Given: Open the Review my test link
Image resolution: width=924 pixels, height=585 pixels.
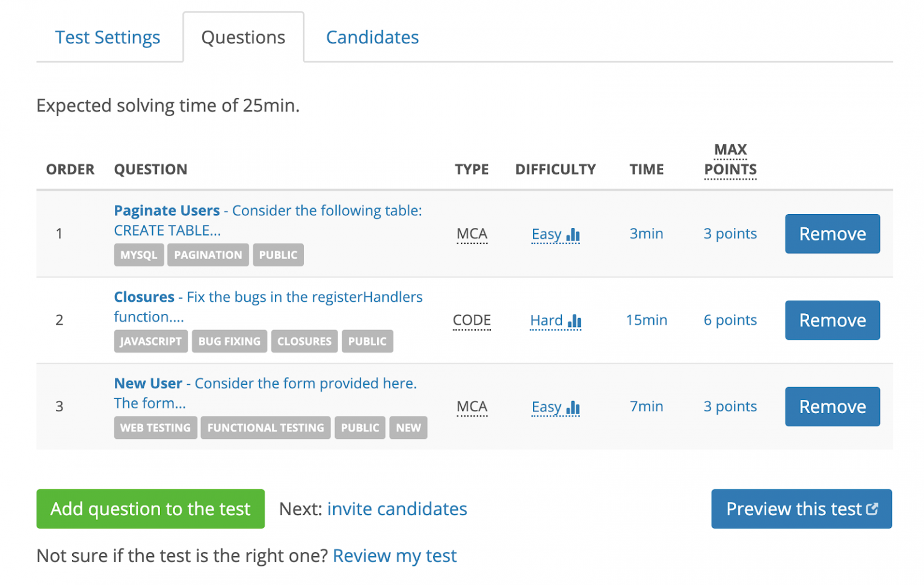Looking at the screenshot, I should point(395,556).
